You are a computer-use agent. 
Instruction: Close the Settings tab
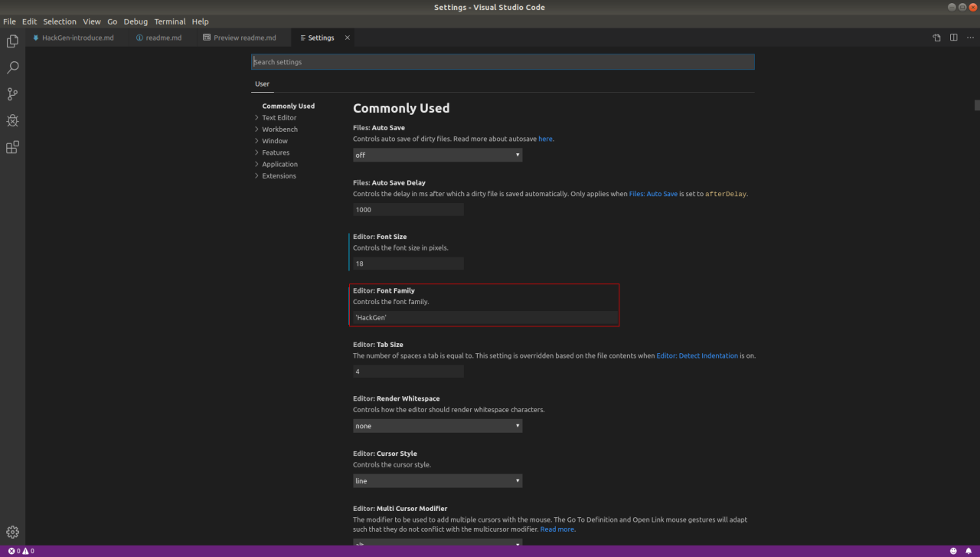[348, 38]
